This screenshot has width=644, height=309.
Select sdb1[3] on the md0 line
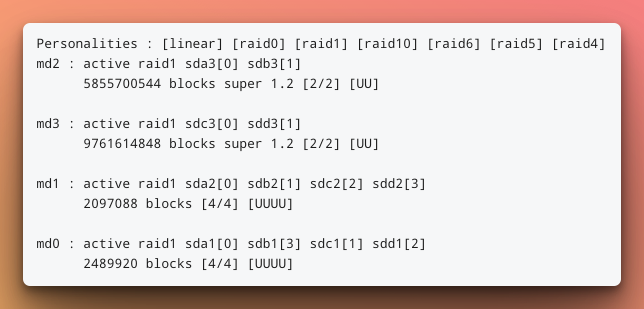(x=274, y=244)
